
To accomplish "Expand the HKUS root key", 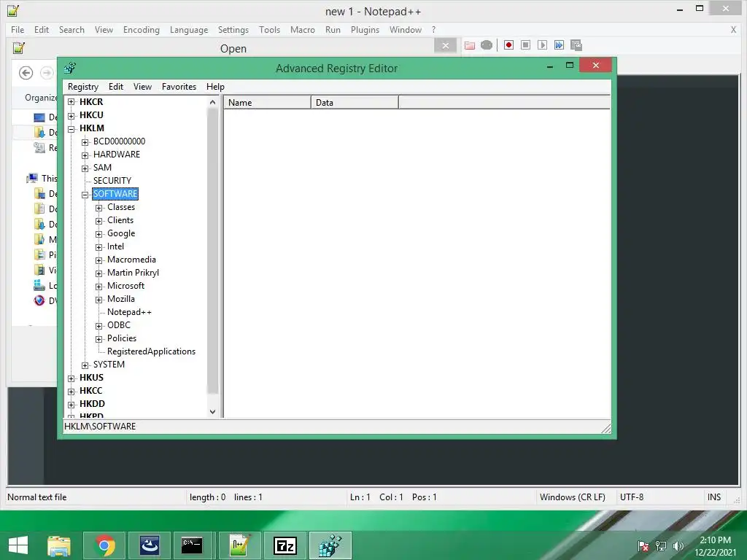I will (x=71, y=378).
